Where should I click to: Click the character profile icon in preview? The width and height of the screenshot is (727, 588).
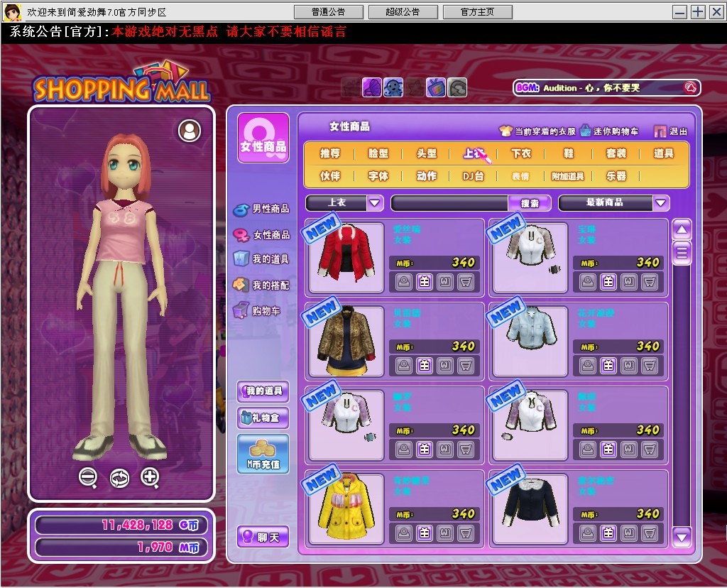click(190, 130)
